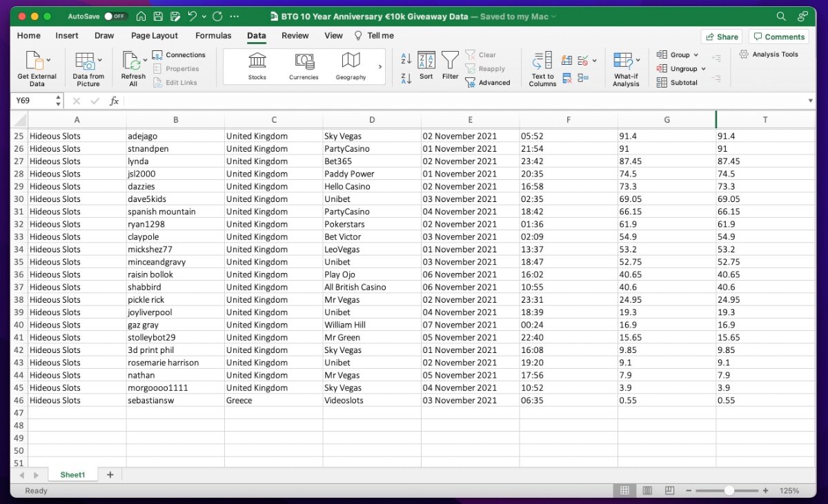
Task: Switch to Page Break Preview in status bar
Action: [x=669, y=491]
